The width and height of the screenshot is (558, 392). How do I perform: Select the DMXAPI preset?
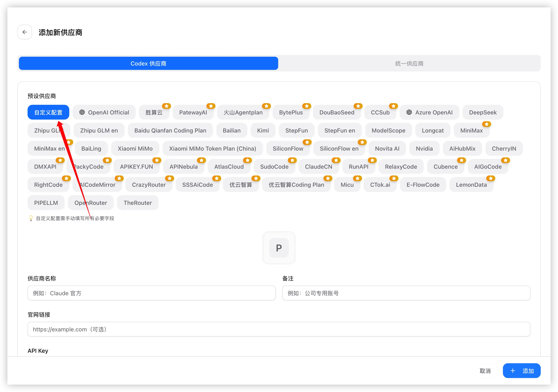(45, 167)
